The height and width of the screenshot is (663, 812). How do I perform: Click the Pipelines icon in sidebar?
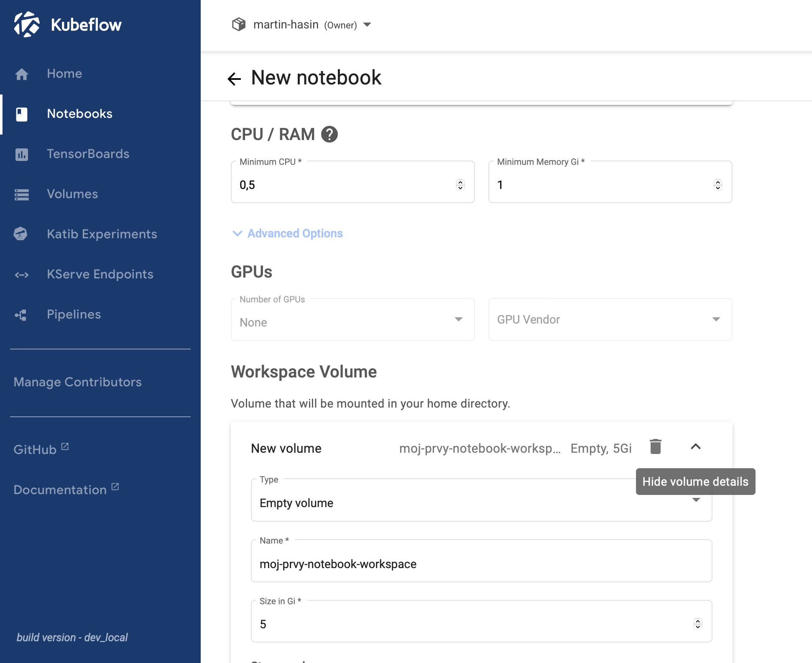point(21,315)
